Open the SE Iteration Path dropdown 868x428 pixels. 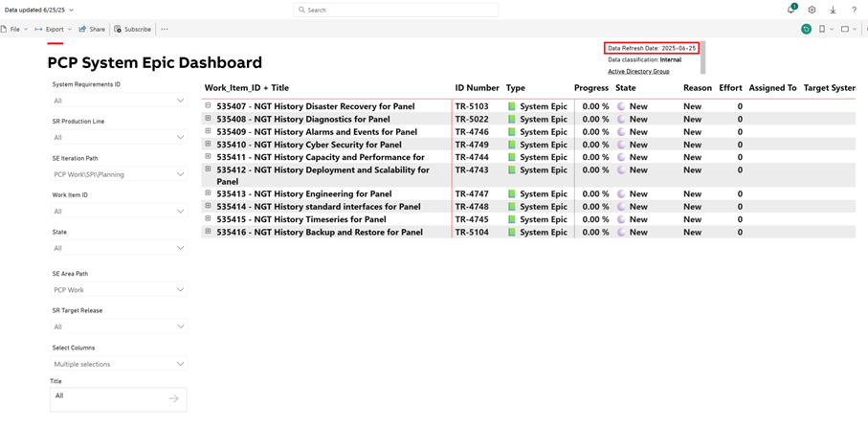coord(119,174)
